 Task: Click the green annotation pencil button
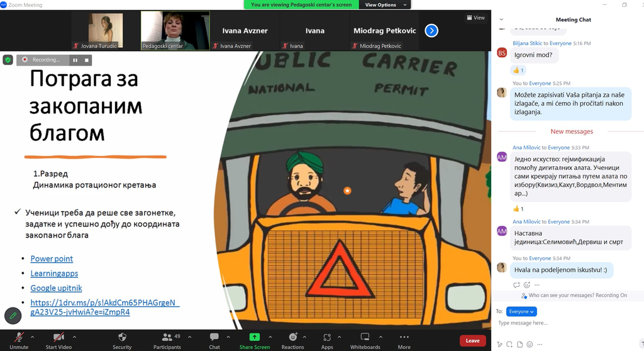coord(13,315)
